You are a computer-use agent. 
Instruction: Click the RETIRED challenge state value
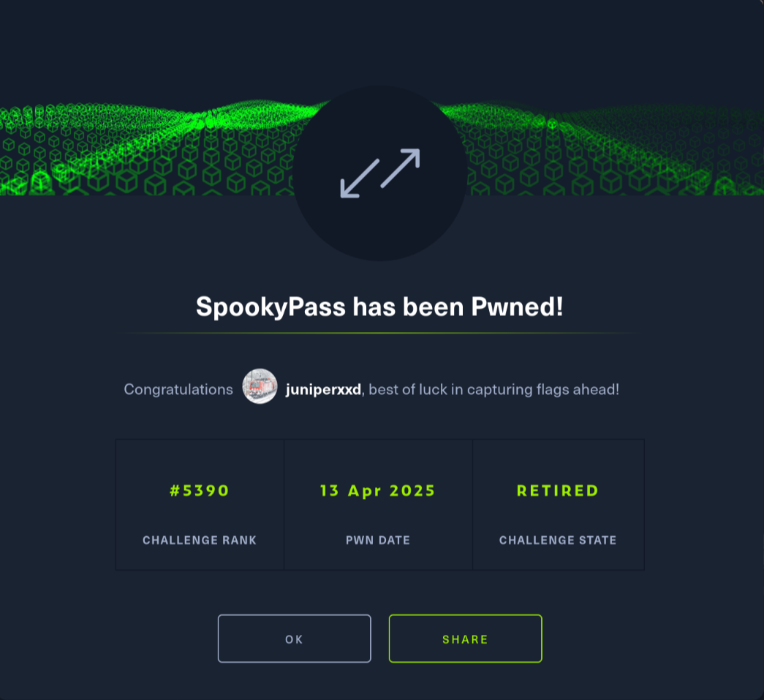(x=558, y=490)
